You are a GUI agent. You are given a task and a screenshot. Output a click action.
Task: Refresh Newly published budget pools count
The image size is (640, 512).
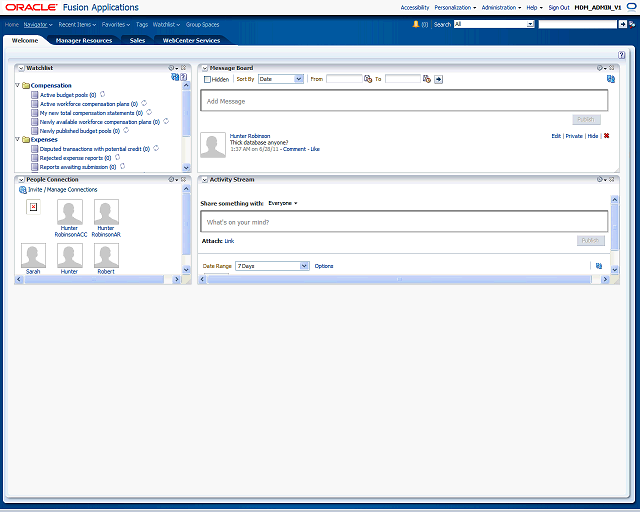126,130
